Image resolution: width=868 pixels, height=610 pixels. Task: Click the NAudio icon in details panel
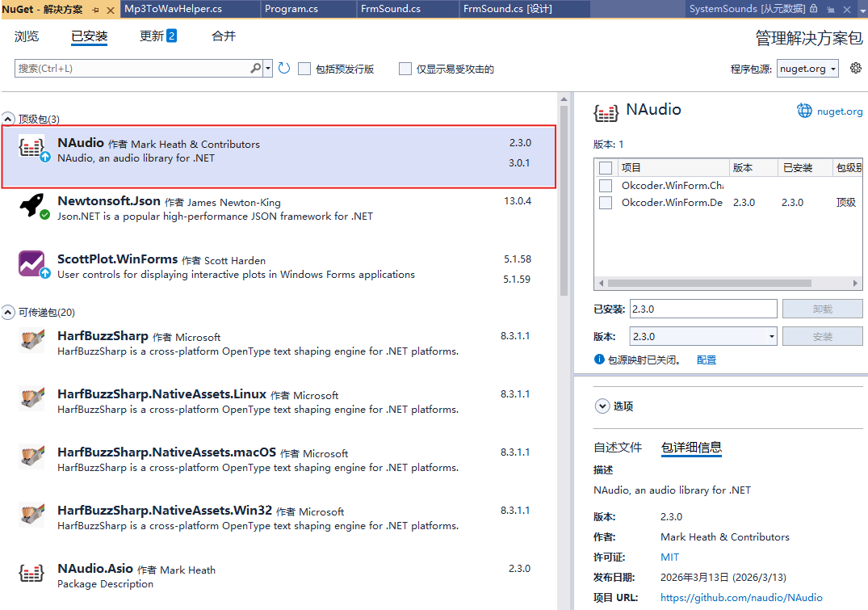[x=606, y=112]
